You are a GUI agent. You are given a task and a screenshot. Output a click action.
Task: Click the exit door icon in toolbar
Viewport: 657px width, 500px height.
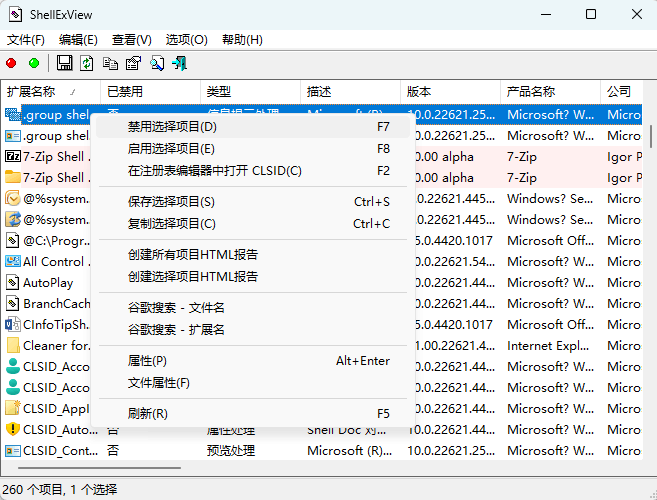click(x=180, y=64)
